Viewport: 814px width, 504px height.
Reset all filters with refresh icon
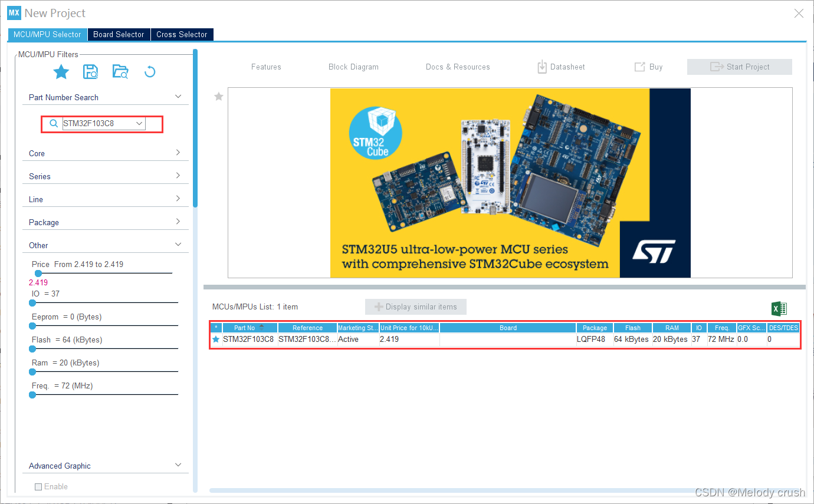click(x=150, y=72)
